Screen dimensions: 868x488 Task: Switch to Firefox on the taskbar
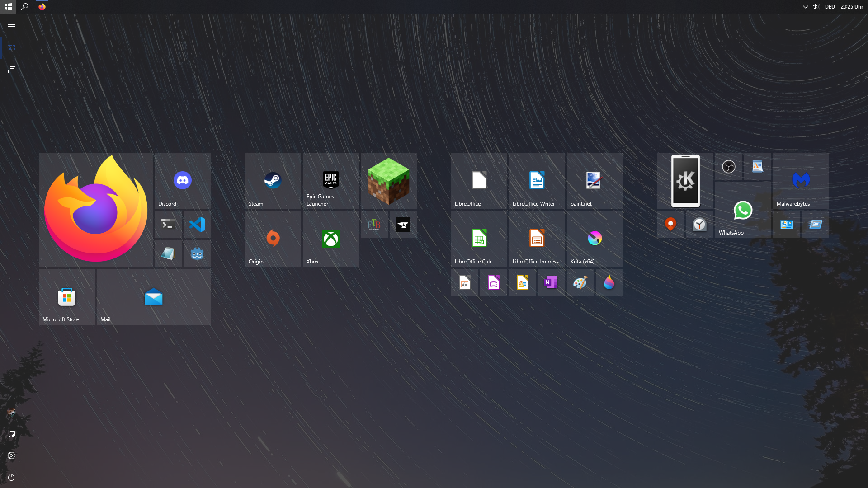tap(42, 7)
